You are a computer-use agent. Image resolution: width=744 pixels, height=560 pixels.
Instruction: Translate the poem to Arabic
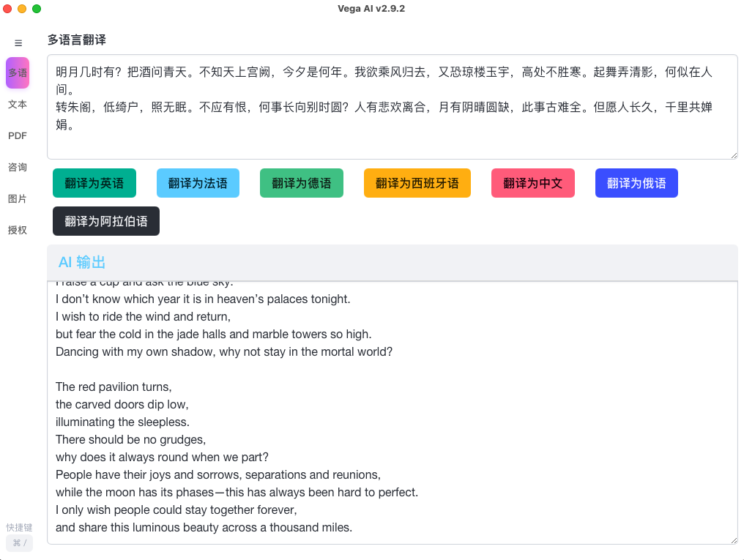tap(105, 221)
